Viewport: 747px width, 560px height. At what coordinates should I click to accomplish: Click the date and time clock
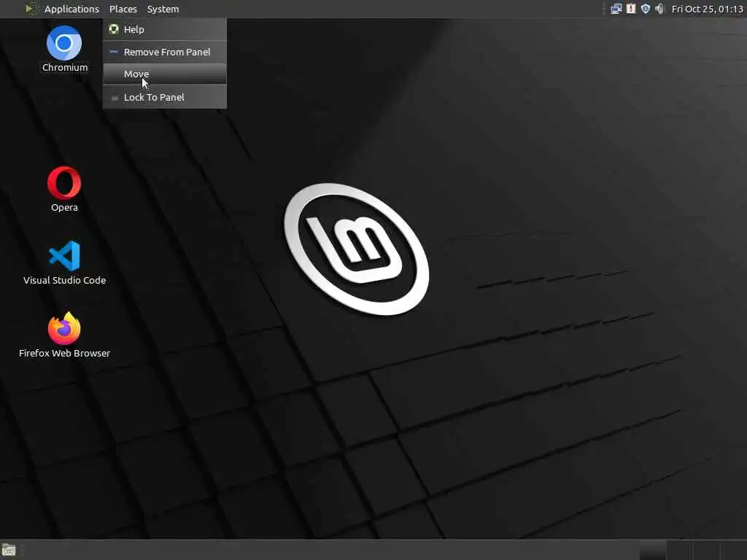(x=707, y=9)
